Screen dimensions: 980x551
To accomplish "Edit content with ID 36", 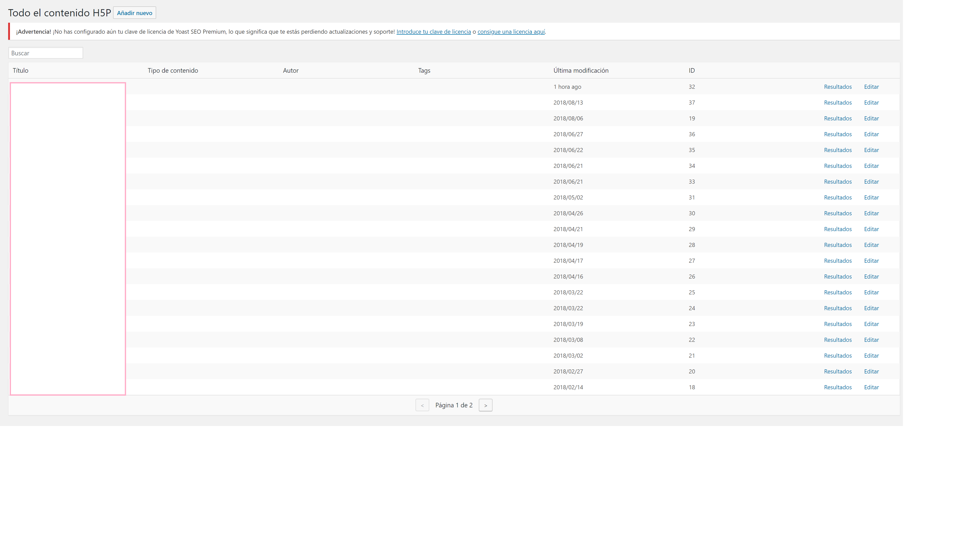I will (871, 134).
